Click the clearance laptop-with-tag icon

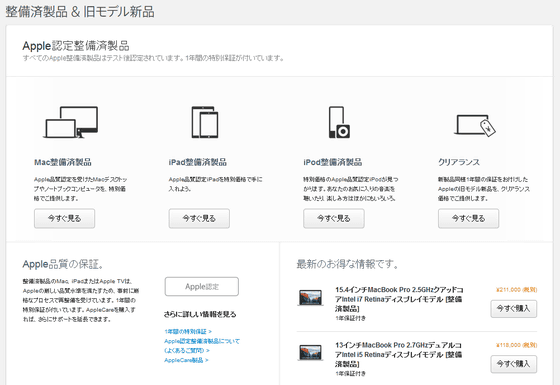[475, 125]
